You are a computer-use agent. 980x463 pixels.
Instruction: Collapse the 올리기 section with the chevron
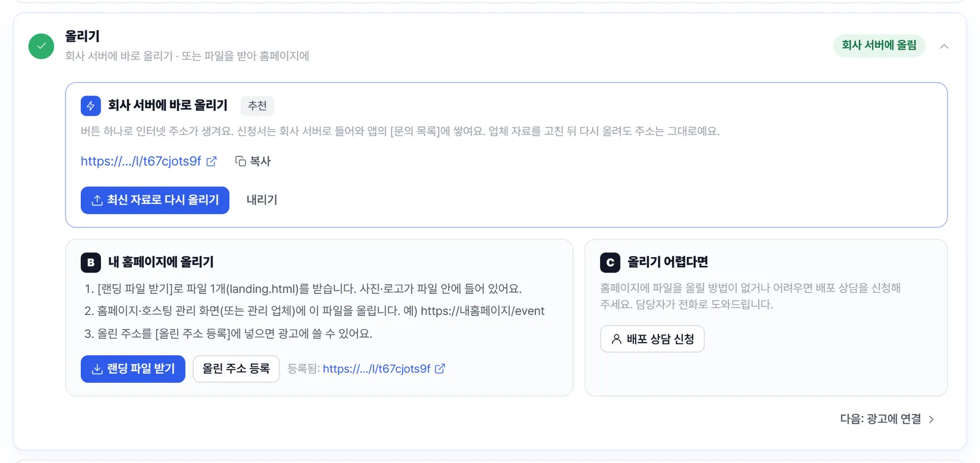pos(944,46)
